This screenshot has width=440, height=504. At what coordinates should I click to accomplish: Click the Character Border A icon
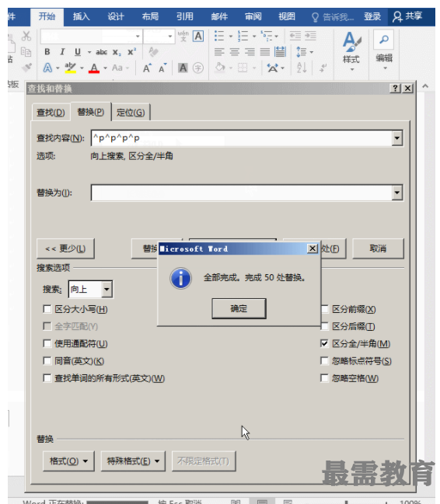pos(198,36)
